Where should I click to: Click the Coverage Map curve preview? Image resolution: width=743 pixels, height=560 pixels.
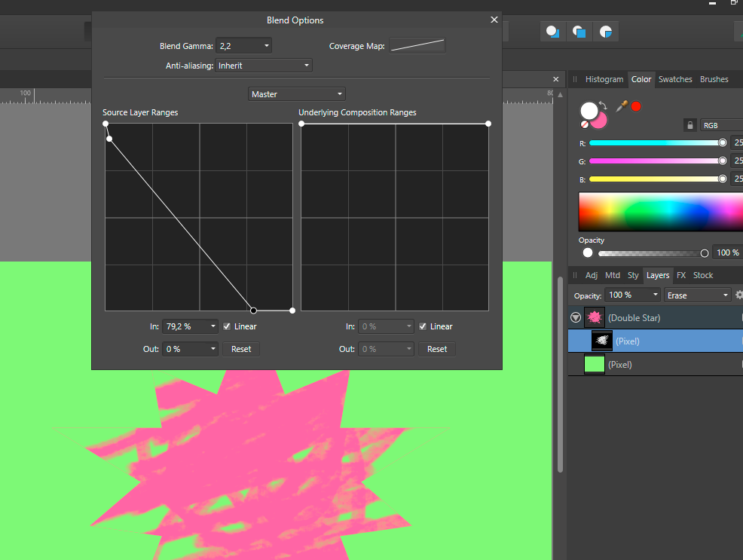pos(417,45)
